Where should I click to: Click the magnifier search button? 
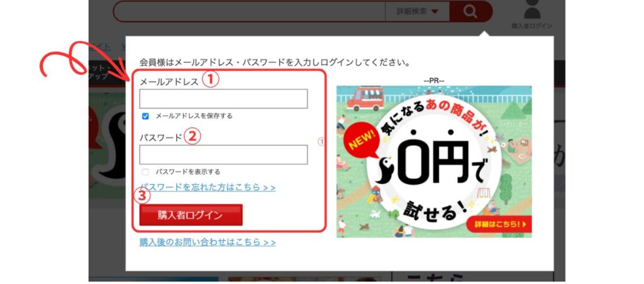tap(470, 11)
